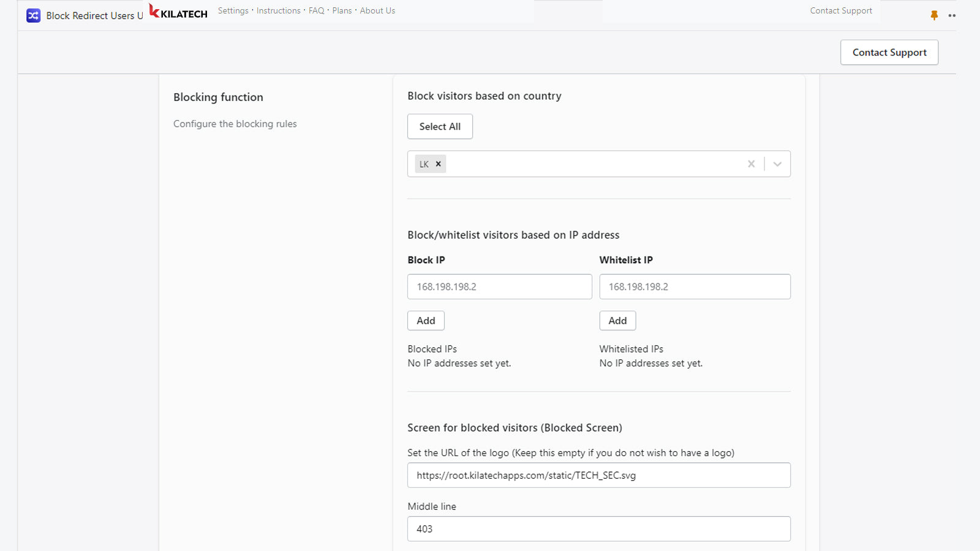Viewport: 980px width, 551px height.
Task: Click the Select All countries button
Action: [x=440, y=127]
